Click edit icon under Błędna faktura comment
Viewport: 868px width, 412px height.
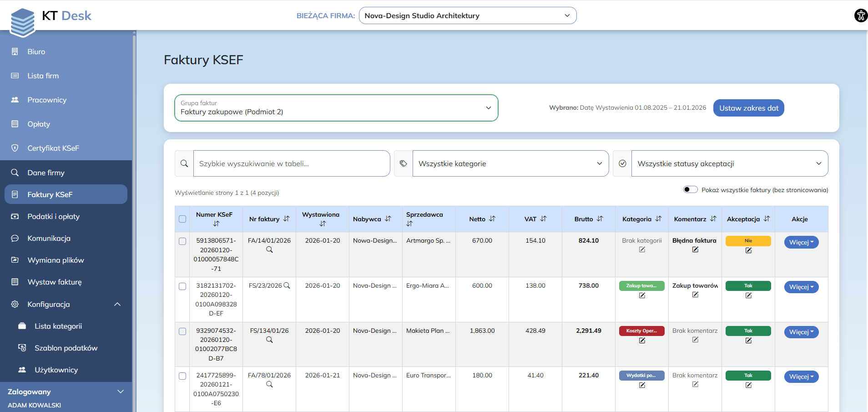(x=695, y=249)
